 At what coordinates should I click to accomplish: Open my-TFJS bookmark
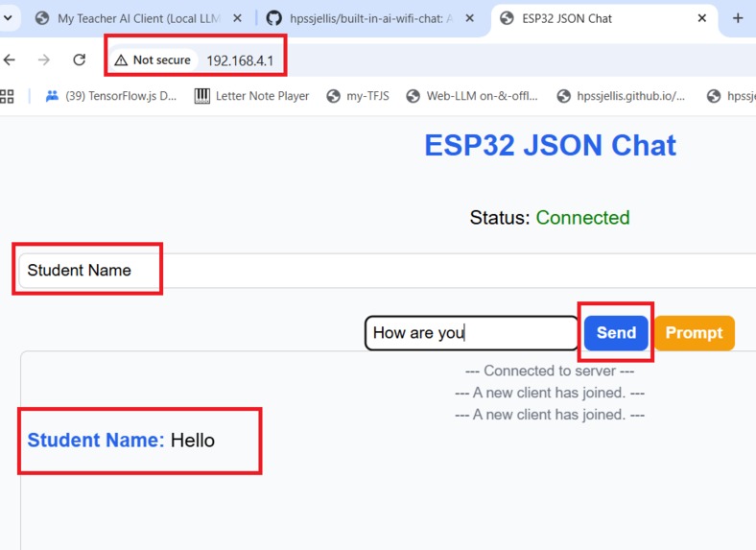click(358, 96)
